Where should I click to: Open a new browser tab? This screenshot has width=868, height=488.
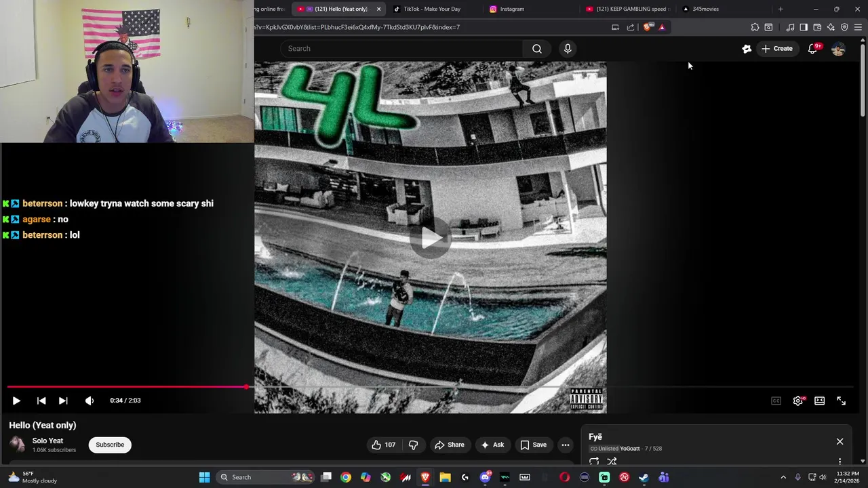[x=781, y=9]
